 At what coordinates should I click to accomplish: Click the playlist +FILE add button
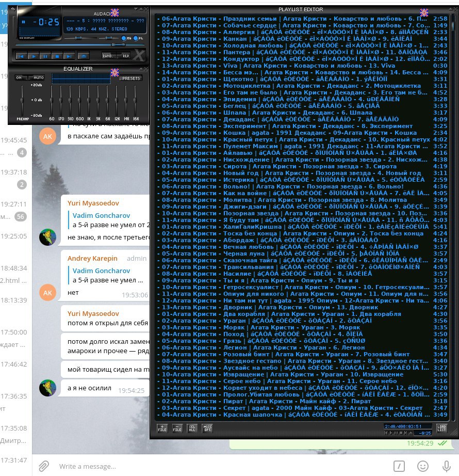click(x=162, y=429)
